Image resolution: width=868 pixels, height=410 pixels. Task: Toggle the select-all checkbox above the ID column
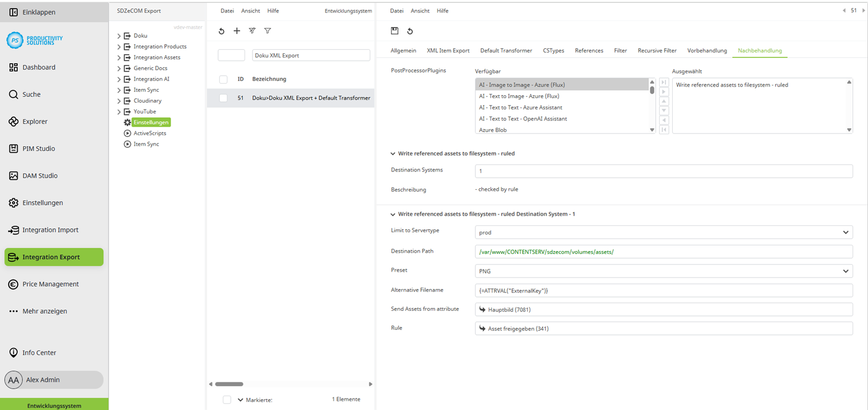coord(223,79)
